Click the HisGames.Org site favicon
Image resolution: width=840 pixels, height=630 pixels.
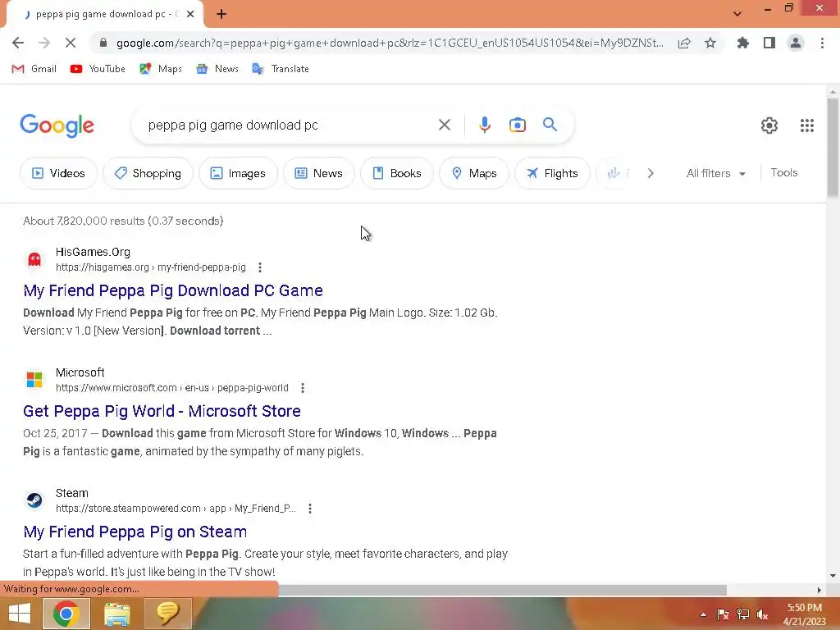pos(34,259)
